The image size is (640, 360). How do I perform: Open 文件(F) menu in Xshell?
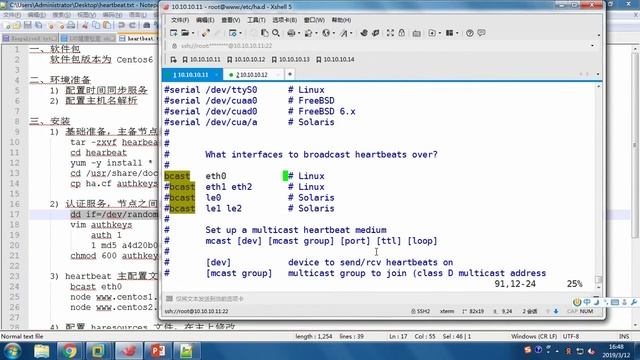180,20
